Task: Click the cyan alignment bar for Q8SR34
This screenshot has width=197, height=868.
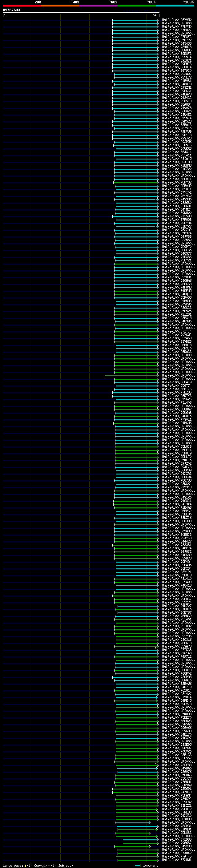Action: click(x=137, y=826)
